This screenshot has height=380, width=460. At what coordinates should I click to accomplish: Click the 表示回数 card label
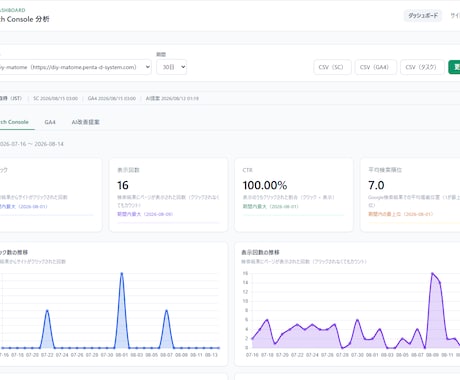128,170
